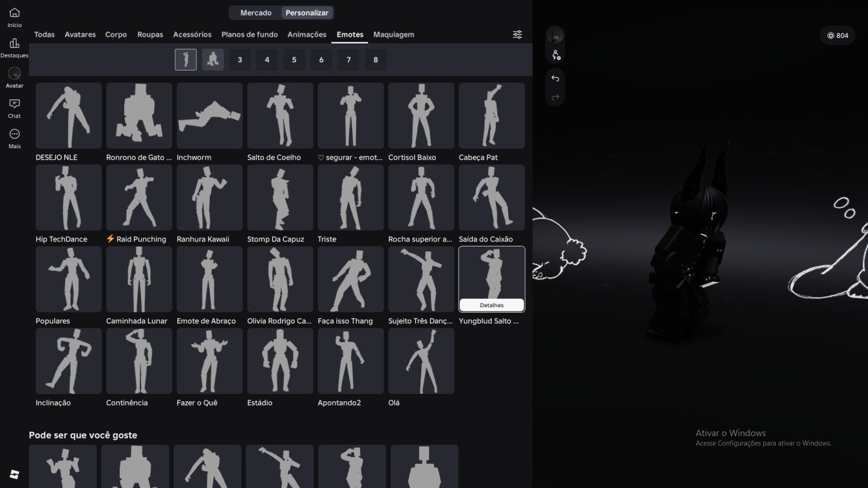Choose the Cabeça Pat emote
The image size is (868, 488).
[492, 116]
